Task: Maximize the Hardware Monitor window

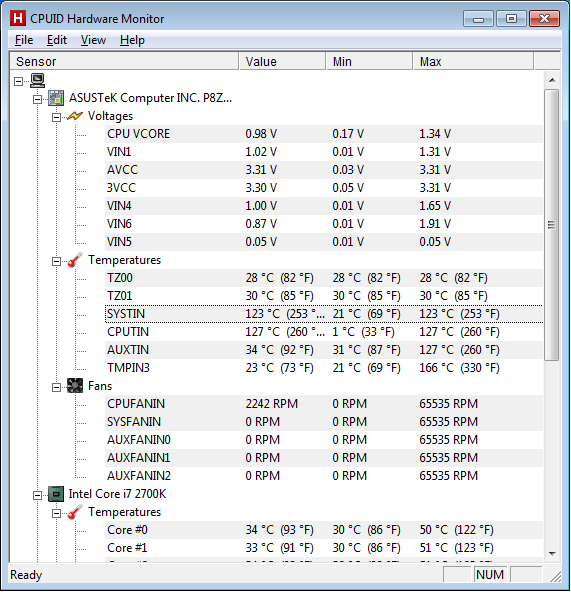Action: 511,19
